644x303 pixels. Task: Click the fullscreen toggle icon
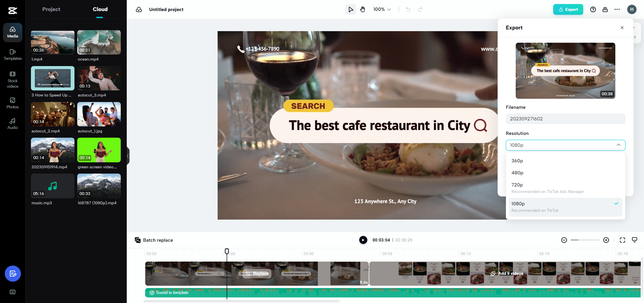623,240
